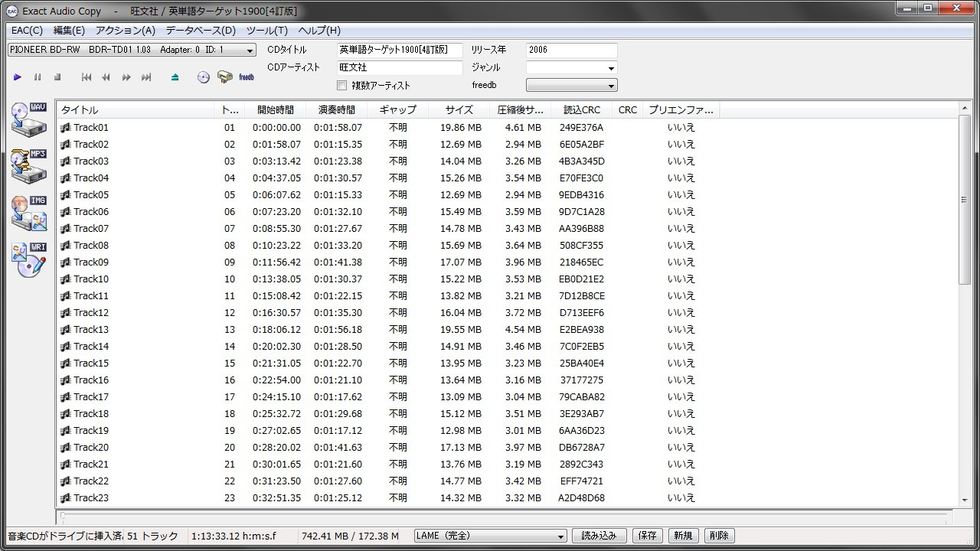Click the WAV copy icon in the sidebar
The height and width of the screenshot is (551, 980).
coord(29,119)
